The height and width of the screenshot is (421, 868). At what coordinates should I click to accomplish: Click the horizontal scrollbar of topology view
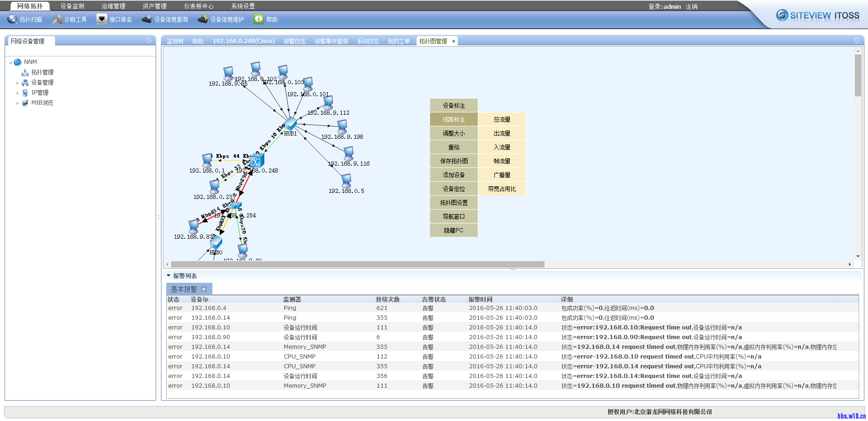click(357, 265)
